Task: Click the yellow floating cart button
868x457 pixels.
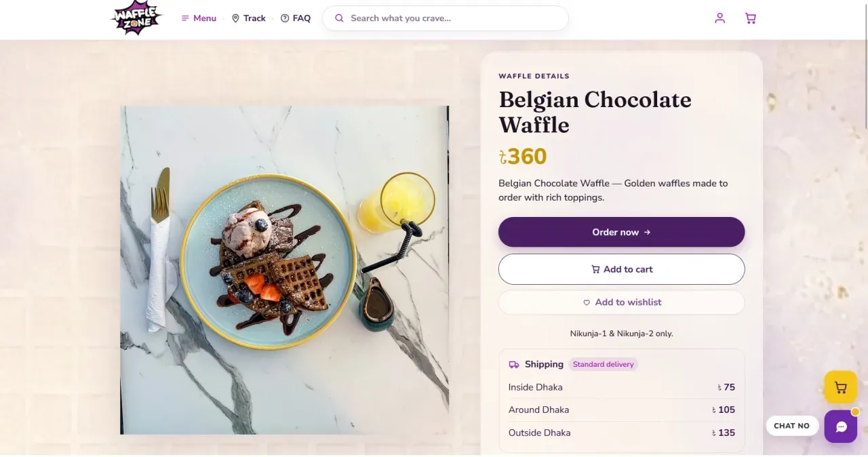Action: point(841,388)
